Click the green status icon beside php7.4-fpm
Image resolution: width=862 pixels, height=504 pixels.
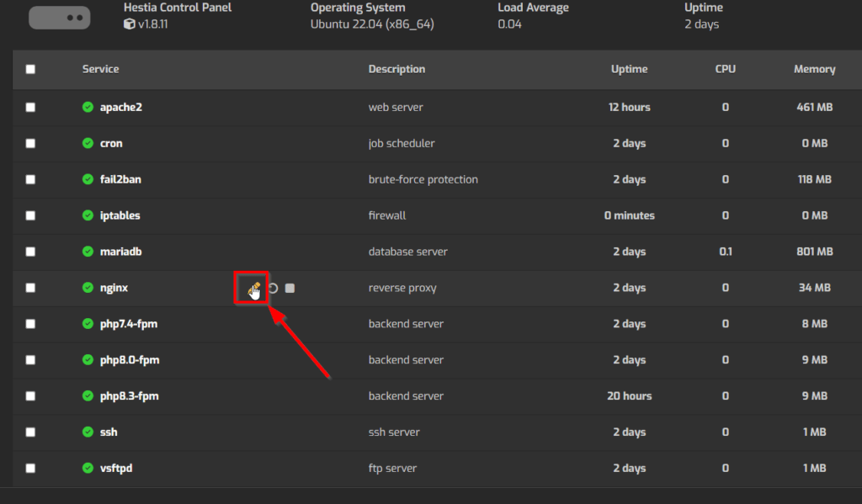pos(88,324)
